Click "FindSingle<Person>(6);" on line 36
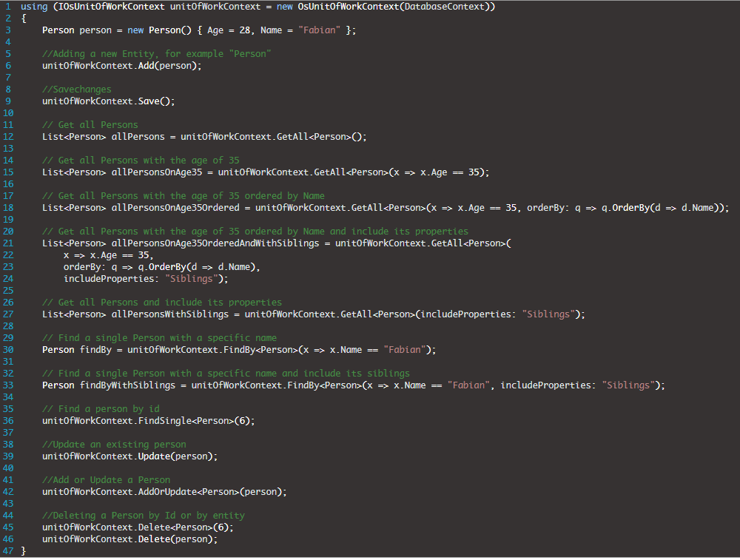The height and width of the screenshot is (560, 740). [x=196, y=421]
